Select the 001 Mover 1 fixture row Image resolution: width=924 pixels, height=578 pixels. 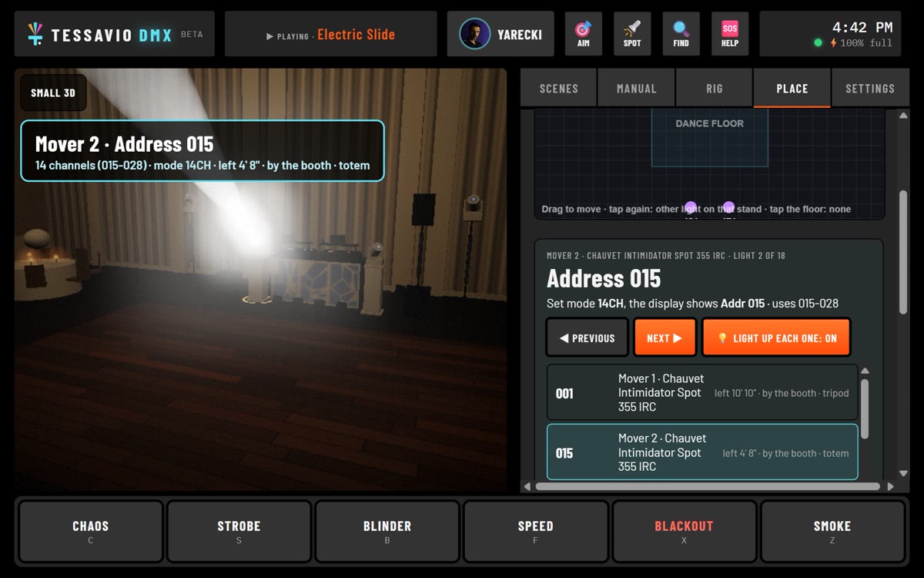coord(702,392)
